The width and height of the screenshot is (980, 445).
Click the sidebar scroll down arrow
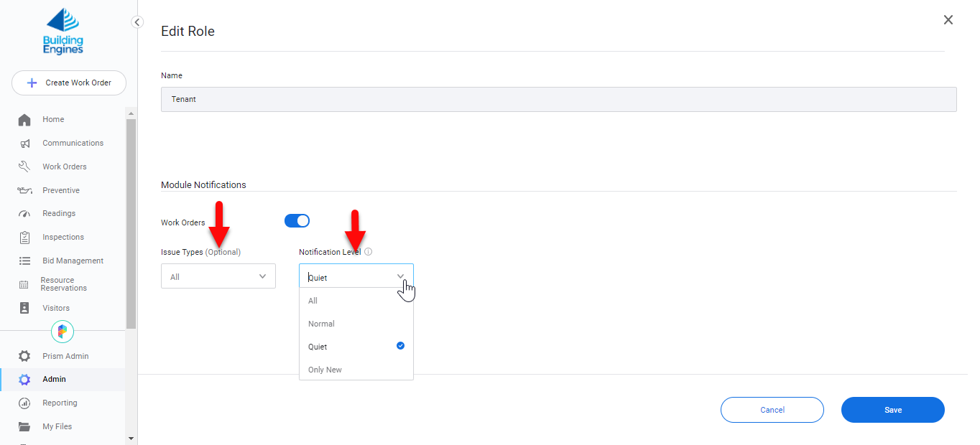pyautogui.click(x=131, y=437)
